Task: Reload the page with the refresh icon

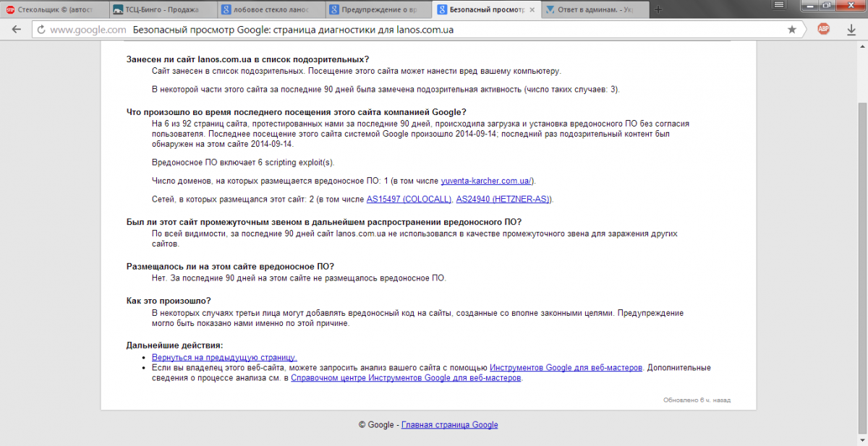Action: pos(41,30)
